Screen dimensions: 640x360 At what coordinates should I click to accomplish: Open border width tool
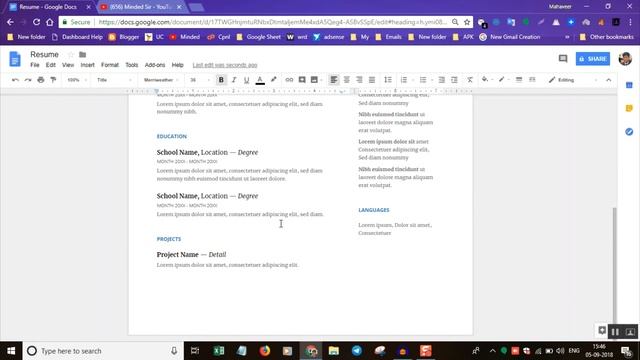(x=519, y=80)
